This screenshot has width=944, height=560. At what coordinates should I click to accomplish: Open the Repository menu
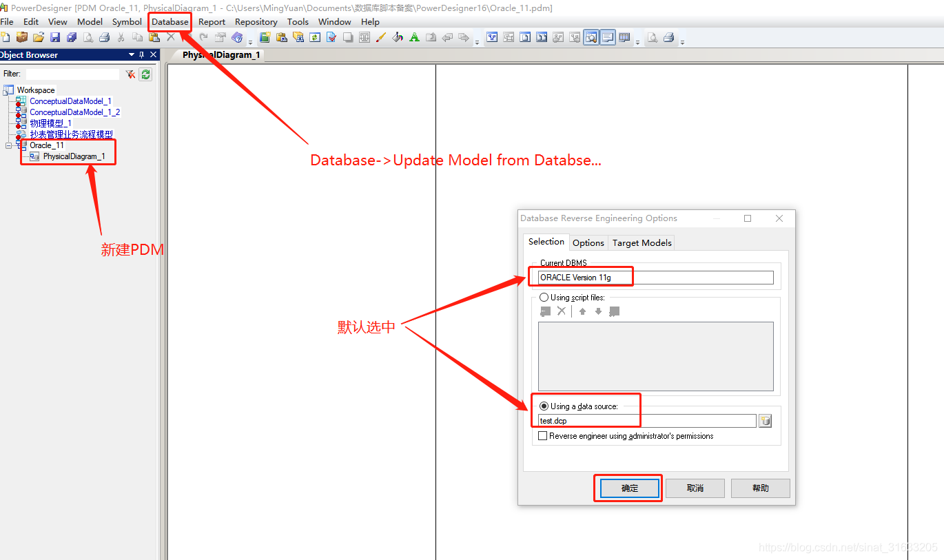[x=256, y=22]
